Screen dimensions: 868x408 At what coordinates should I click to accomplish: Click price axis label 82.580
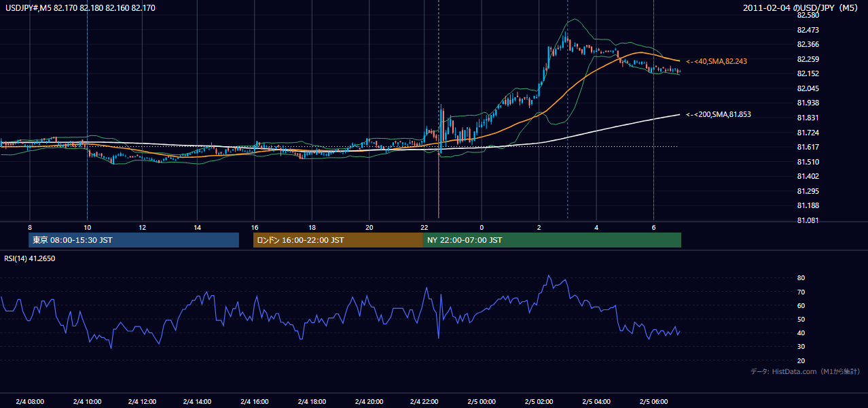(808, 15)
